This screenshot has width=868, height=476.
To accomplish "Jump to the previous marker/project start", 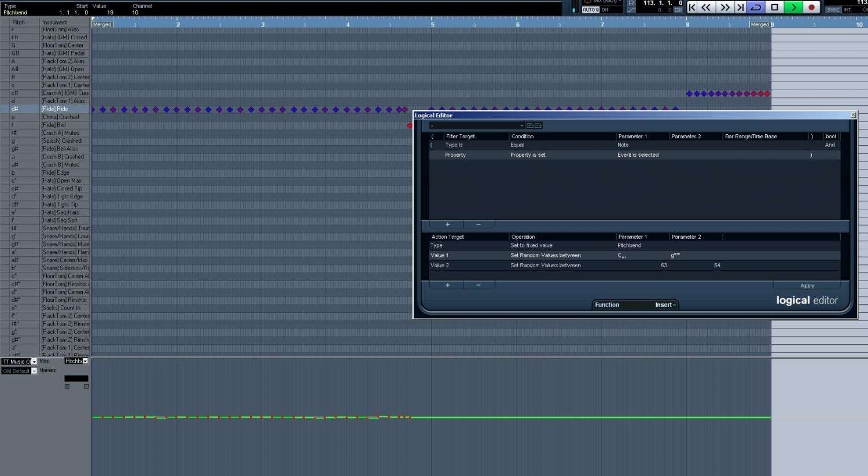I will pyautogui.click(x=692, y=8).
